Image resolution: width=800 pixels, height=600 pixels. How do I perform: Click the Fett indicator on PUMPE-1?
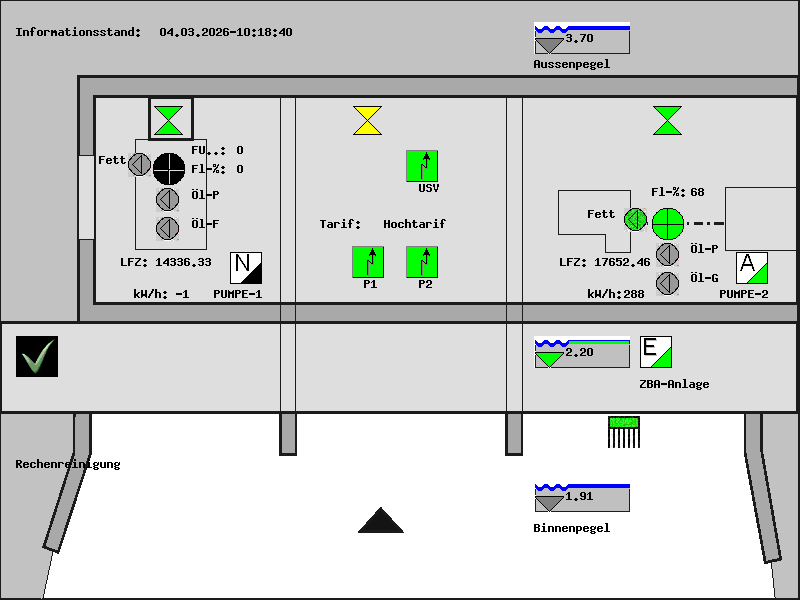point(139,164)
